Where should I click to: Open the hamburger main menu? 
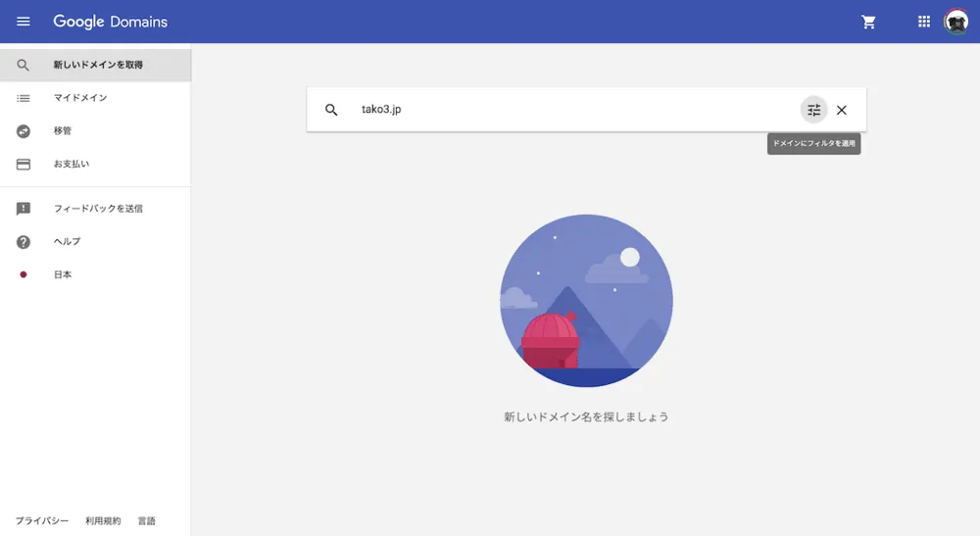click(24, 22)
